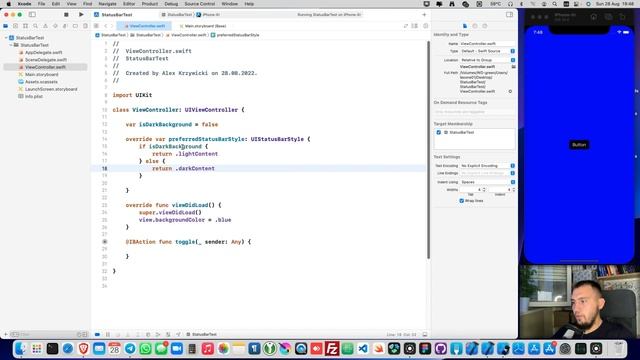Open the issue navigator warning icon

(x=45, y=26)
